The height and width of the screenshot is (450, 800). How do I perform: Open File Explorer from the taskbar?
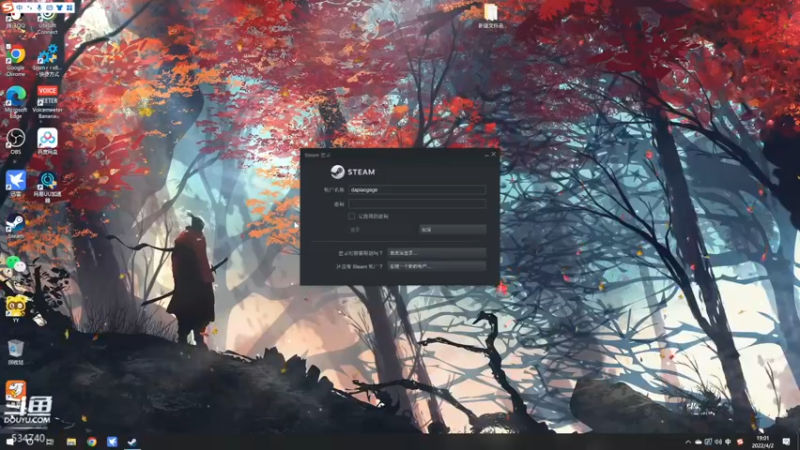(x=71, y=441)
